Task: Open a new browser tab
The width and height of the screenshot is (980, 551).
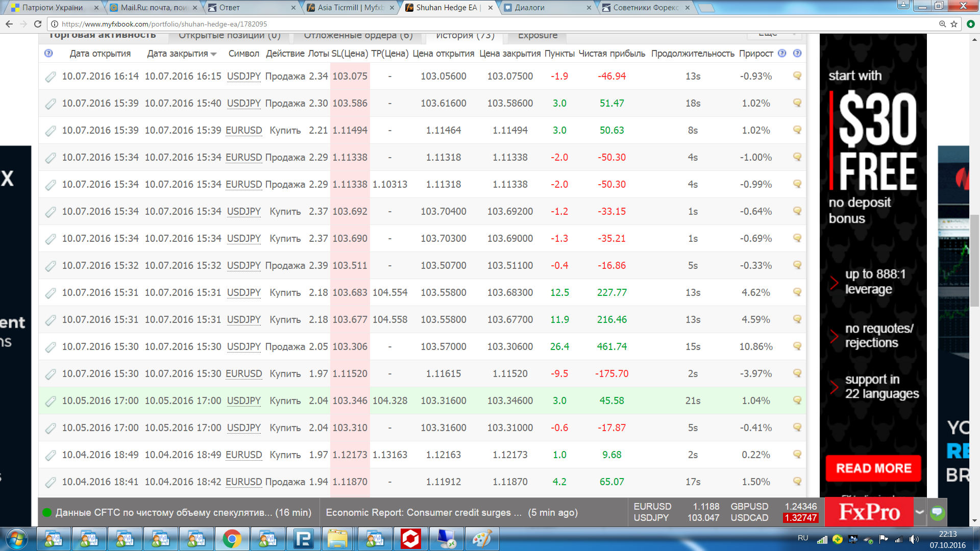Action: pyautogui.click(x=706, y=8)
